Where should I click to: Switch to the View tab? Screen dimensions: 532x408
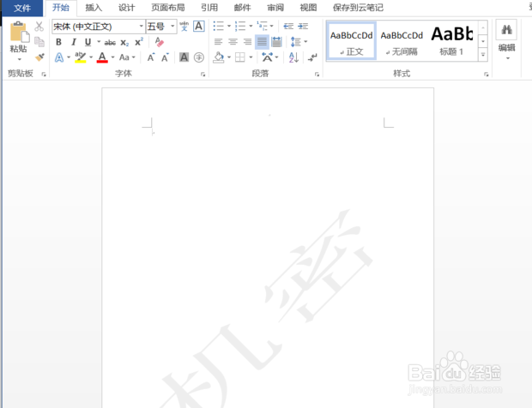[308, 8]
